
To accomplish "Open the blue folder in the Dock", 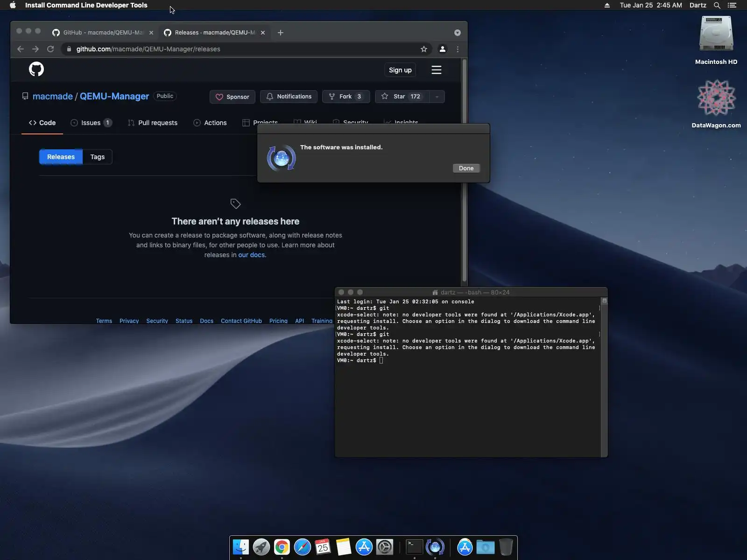I will 486,547.
